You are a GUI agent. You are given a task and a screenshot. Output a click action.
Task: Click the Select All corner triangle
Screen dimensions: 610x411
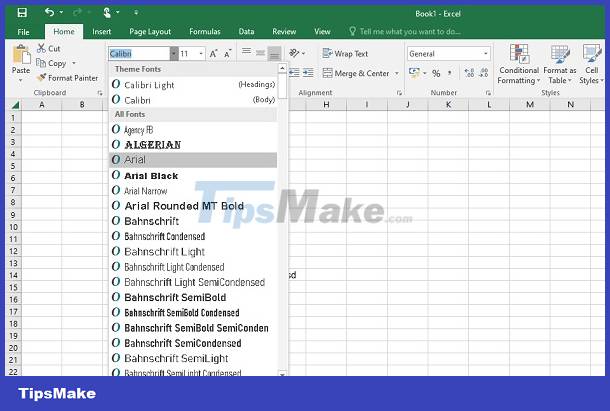[15, 104]
